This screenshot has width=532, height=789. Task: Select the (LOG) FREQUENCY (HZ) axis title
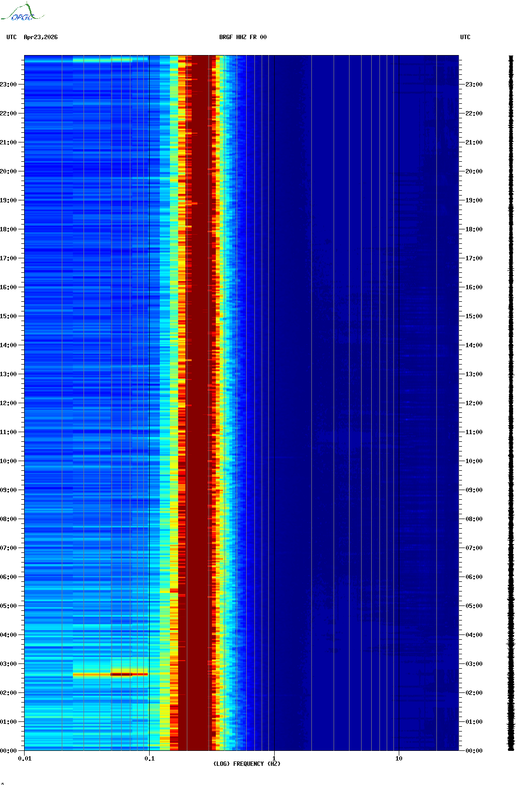[x=247, y=763]
